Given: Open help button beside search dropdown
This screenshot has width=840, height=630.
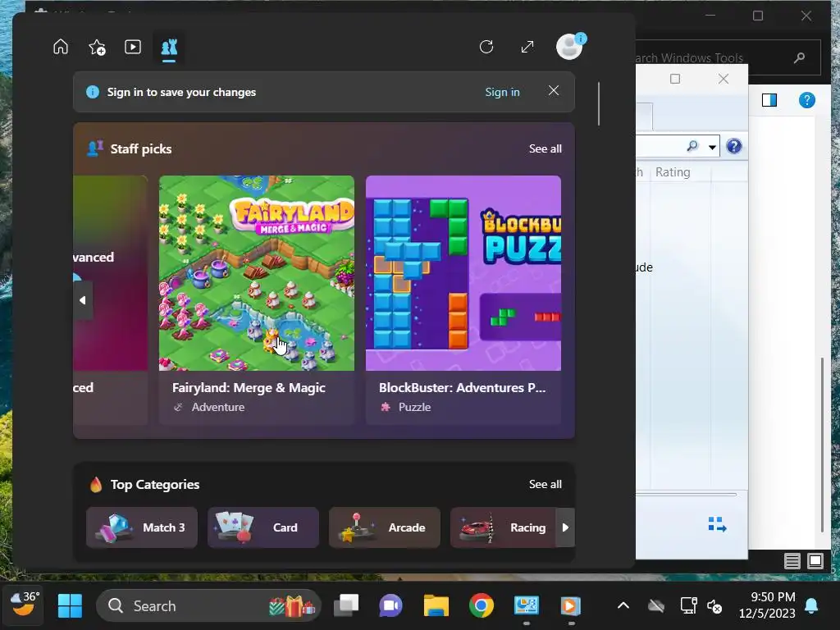Looking at the screenshot, I should click(734, 146).
